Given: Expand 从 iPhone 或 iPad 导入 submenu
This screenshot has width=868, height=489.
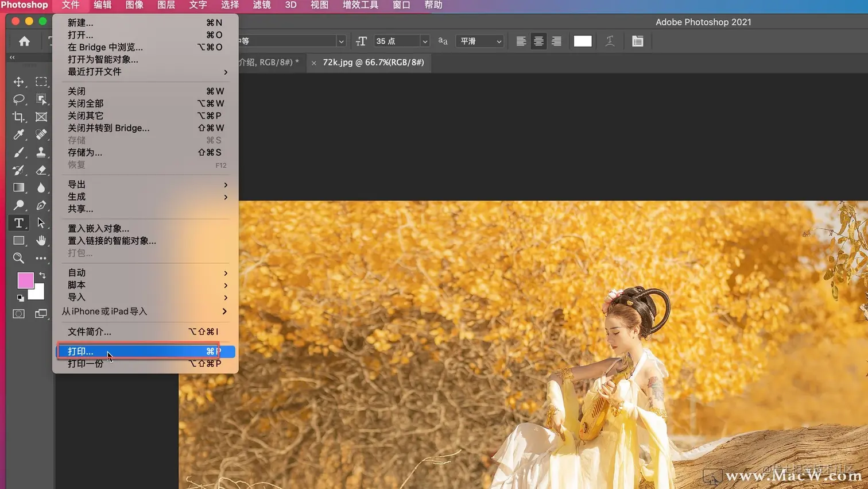Looking at the screenshot, I should click(x=146, y=311).
